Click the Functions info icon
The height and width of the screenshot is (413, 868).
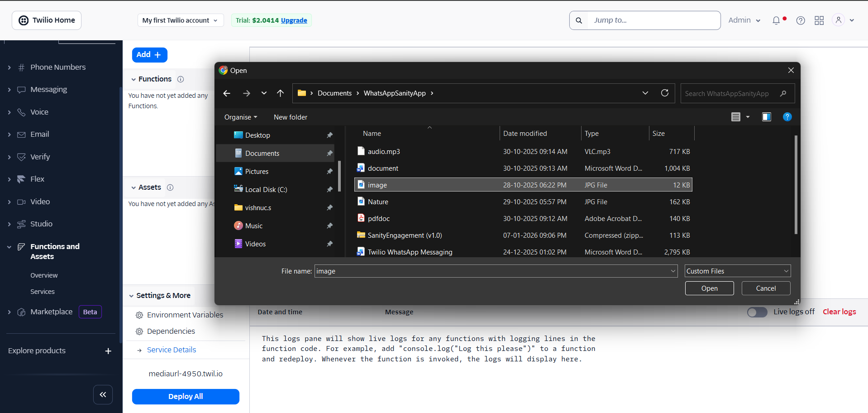coord(181,79)
